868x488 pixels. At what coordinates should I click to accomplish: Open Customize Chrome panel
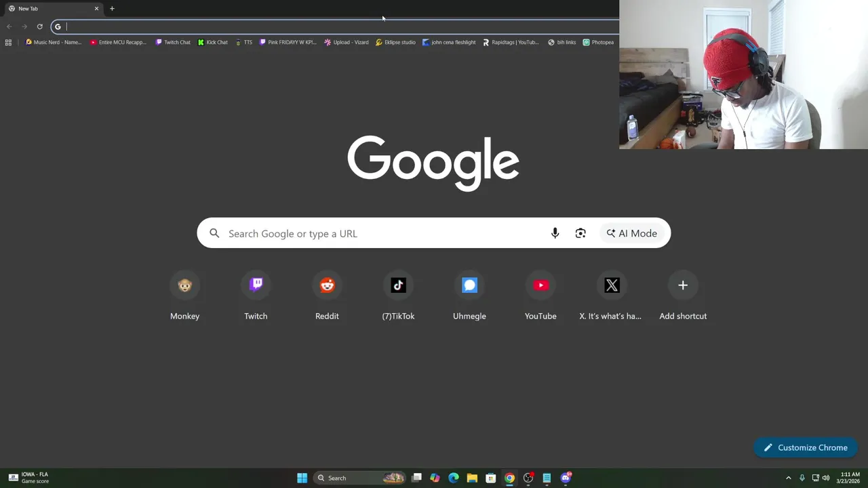806,447
